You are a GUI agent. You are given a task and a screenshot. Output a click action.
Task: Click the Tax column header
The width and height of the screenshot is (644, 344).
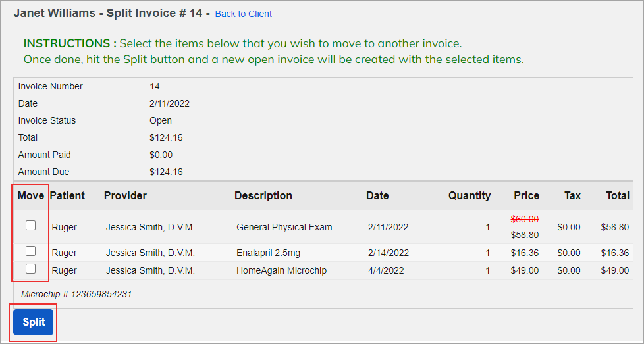point(572,195)
